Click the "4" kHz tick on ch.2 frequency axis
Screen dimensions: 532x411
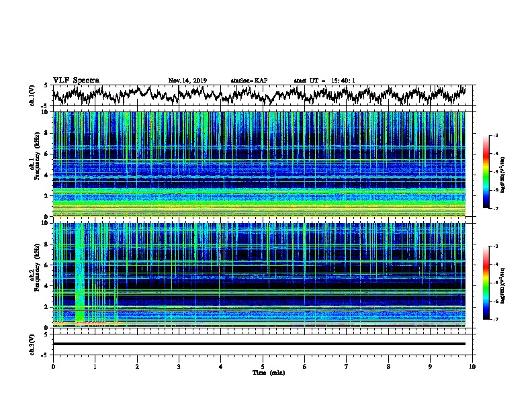tap(47, 286)
